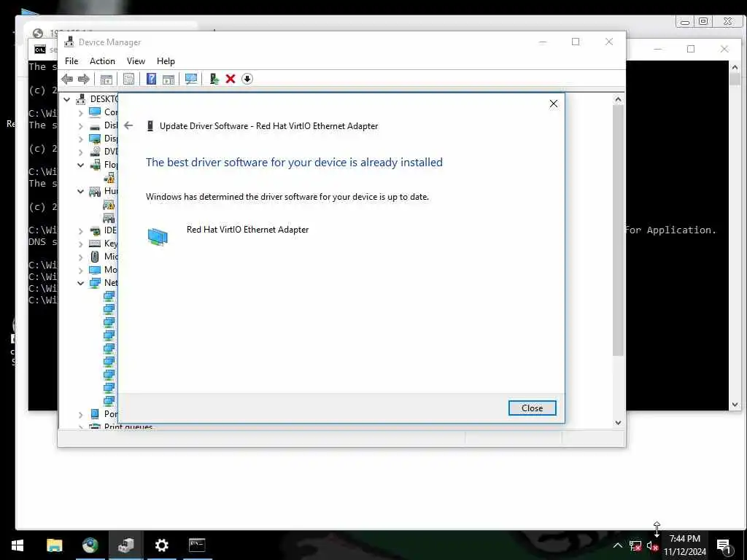Click the Disable device down-arrow toolbar icon
Screen dimensions: 747x560
point(247,79)
